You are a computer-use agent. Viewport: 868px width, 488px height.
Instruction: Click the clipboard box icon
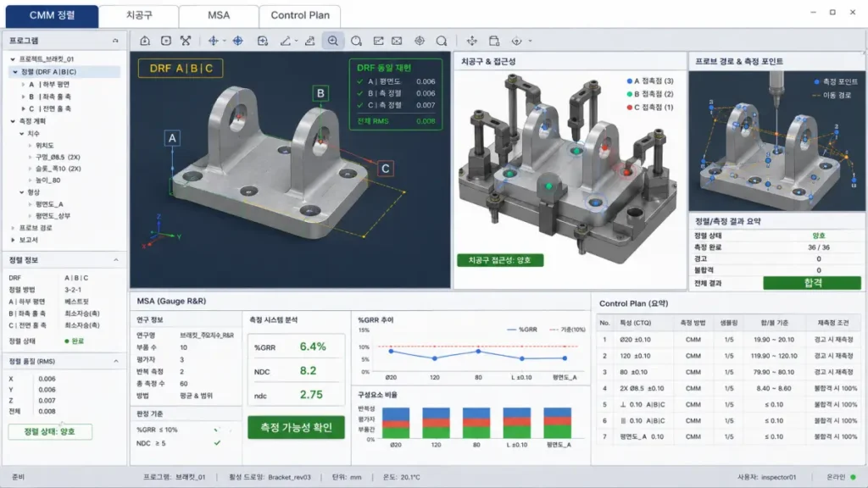(x=494, y=41)
